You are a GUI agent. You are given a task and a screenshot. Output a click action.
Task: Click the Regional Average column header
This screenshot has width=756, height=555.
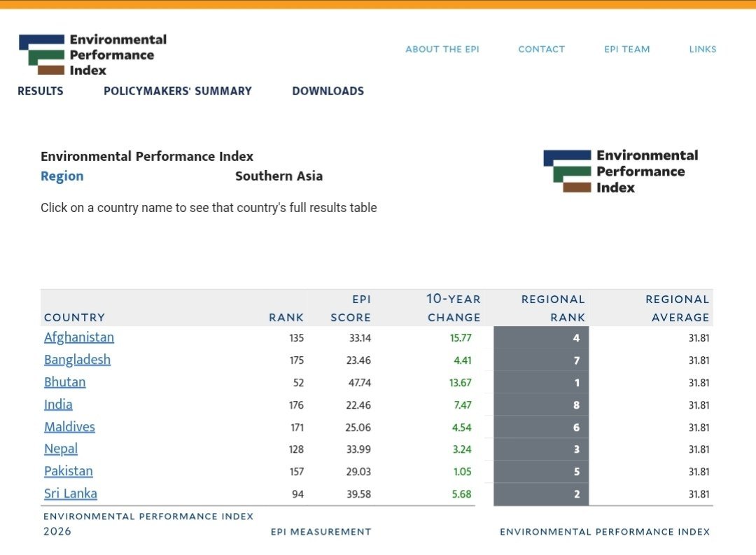click(678, 308)
